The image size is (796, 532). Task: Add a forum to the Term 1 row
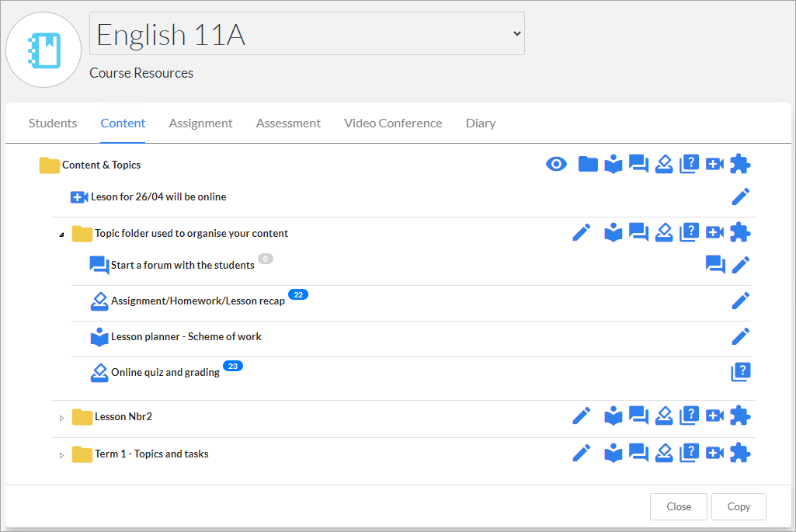(x=638, y=454)
